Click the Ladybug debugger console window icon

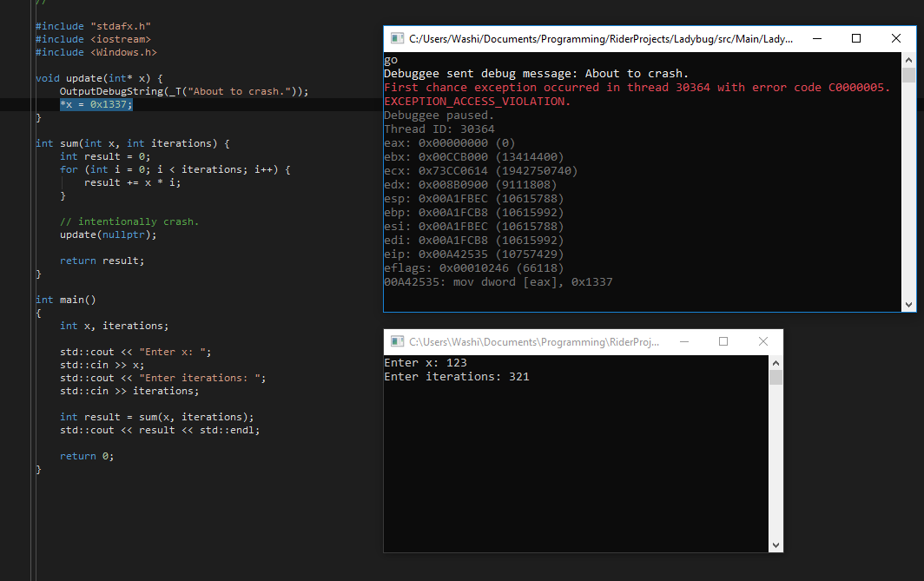tap(397, 39)
